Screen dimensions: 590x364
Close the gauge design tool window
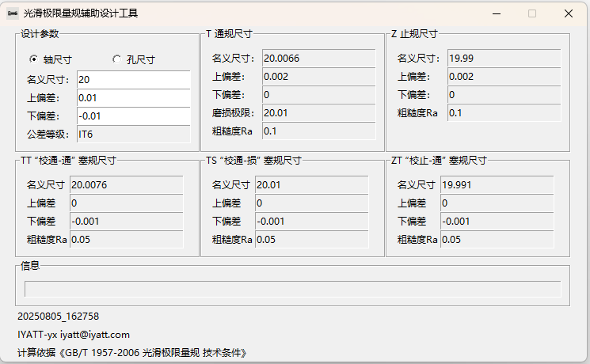pyautogui.click(x=569, y=14)
